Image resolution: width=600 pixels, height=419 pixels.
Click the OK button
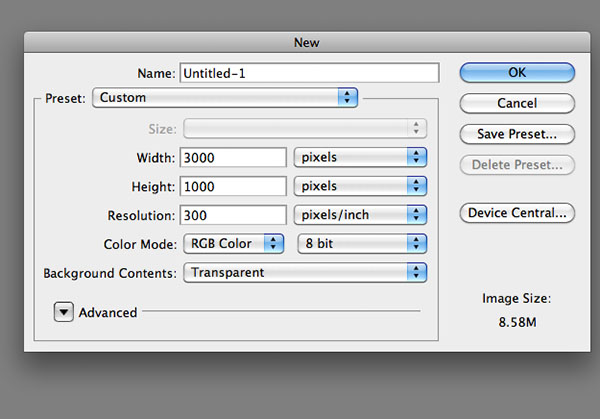pos(517,73)
